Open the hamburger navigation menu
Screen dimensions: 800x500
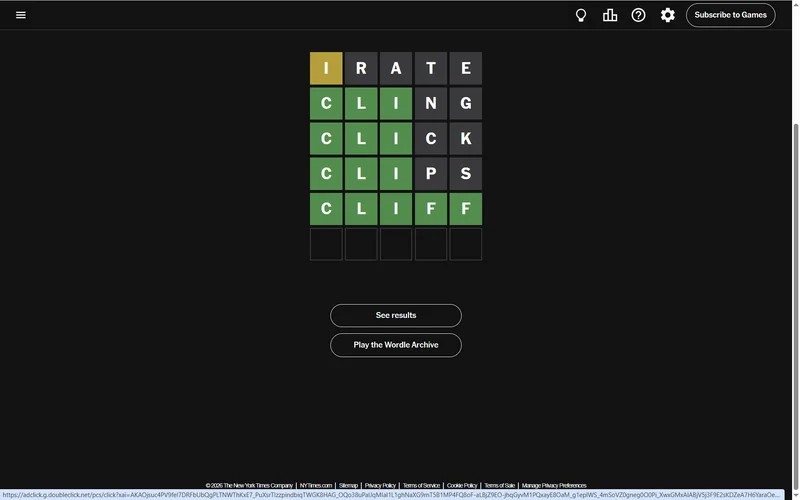point(21,15)
